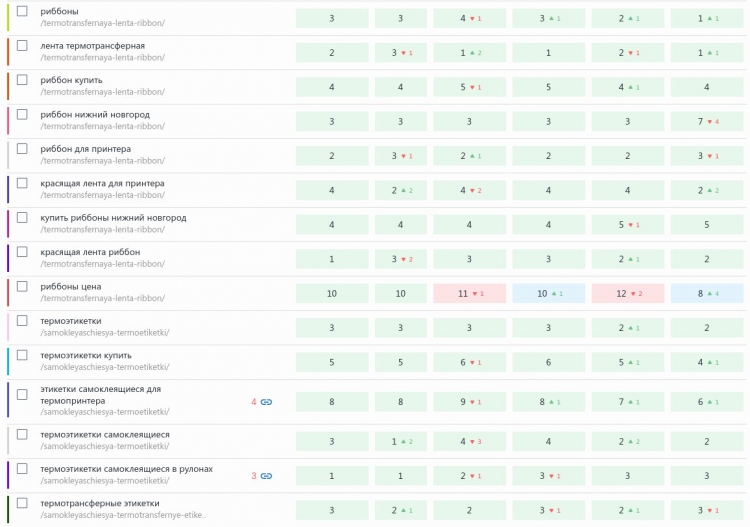The width and height of the screenshot is (750, 527).
Task: Click the cyan color bar beside "термоэтикетки купить"
Action: pyautogui.click(x=7, y=361)
